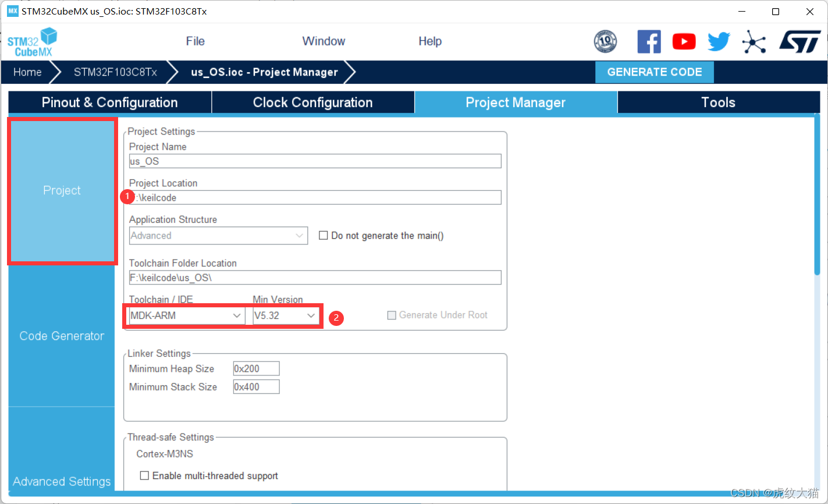Maximize the STM32CubeMX window

[x=776, y=11]
